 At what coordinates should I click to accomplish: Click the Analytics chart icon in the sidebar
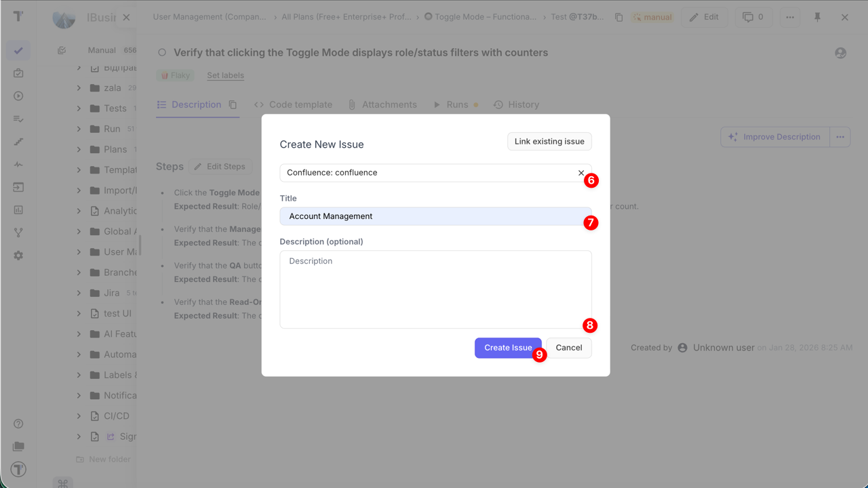(x=18, y=210)
